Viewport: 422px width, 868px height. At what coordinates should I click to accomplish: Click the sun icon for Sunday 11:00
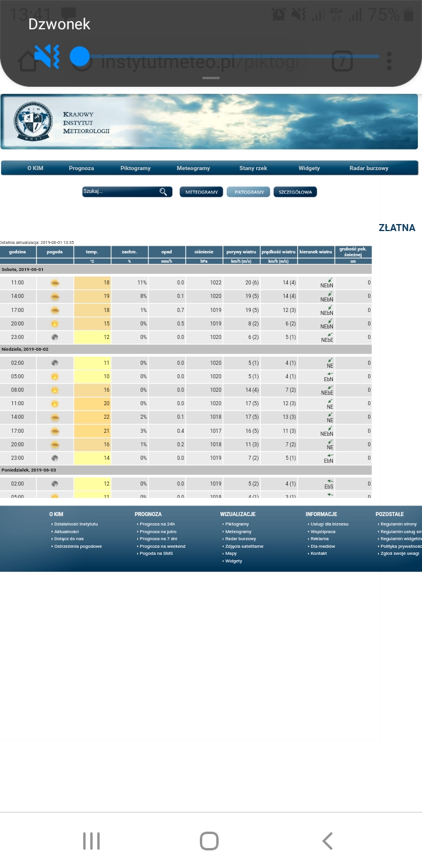click(55, 404)
